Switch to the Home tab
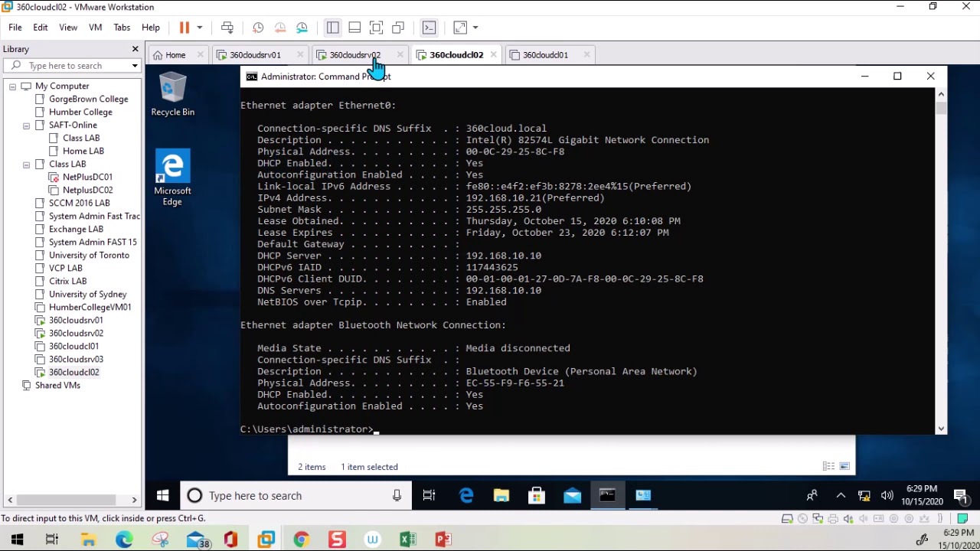The height and width of the screenshot is (551, 980). click(x=175, y=55)
